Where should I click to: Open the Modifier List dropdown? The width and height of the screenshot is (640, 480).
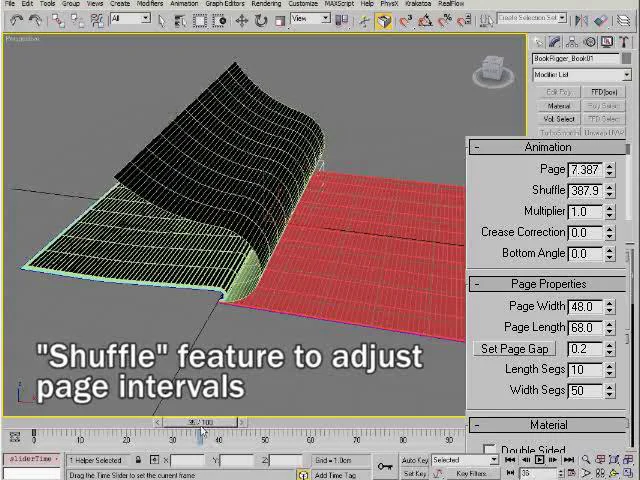coord(581,75)
